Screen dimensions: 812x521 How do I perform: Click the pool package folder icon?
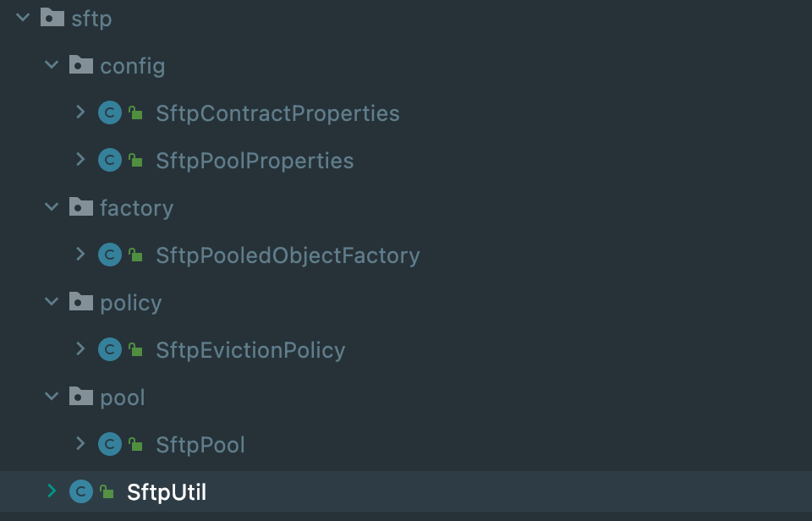81,397
